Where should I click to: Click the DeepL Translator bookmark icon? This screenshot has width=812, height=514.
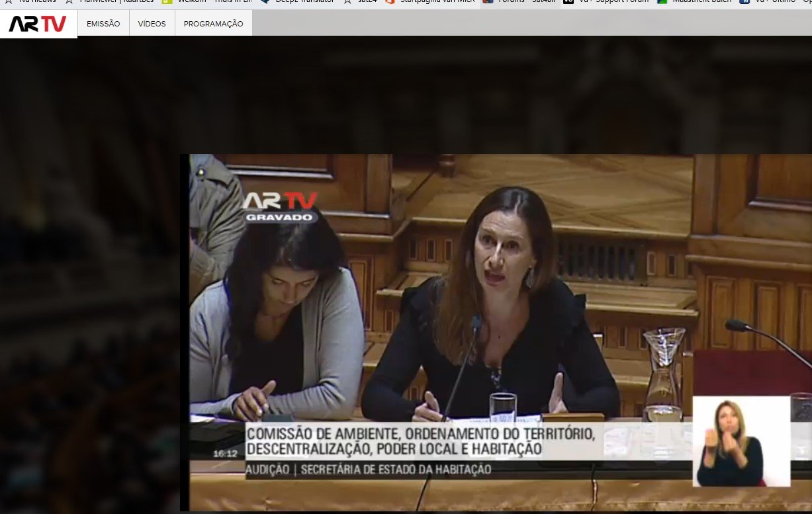tap(263, 2)
